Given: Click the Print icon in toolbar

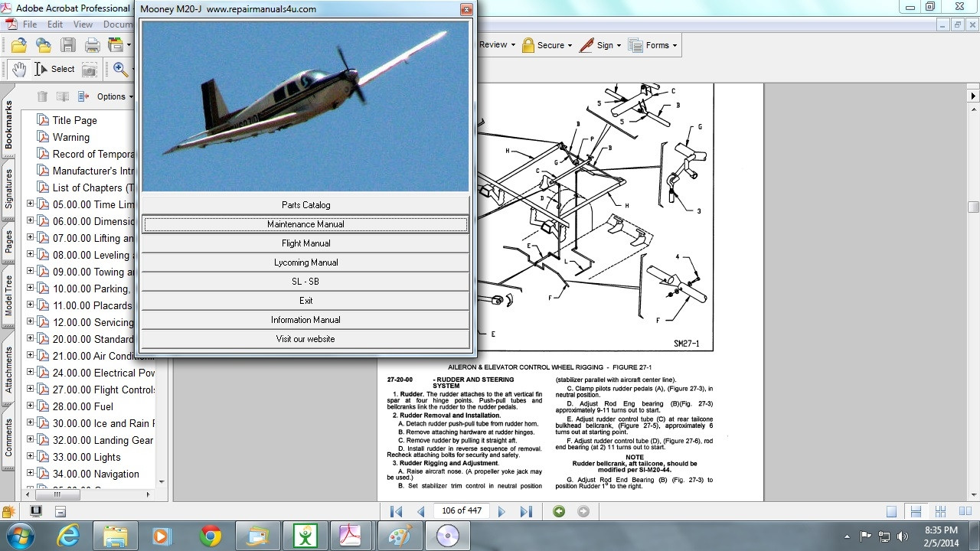Looking at the screenshot, I should coord(93,45).
